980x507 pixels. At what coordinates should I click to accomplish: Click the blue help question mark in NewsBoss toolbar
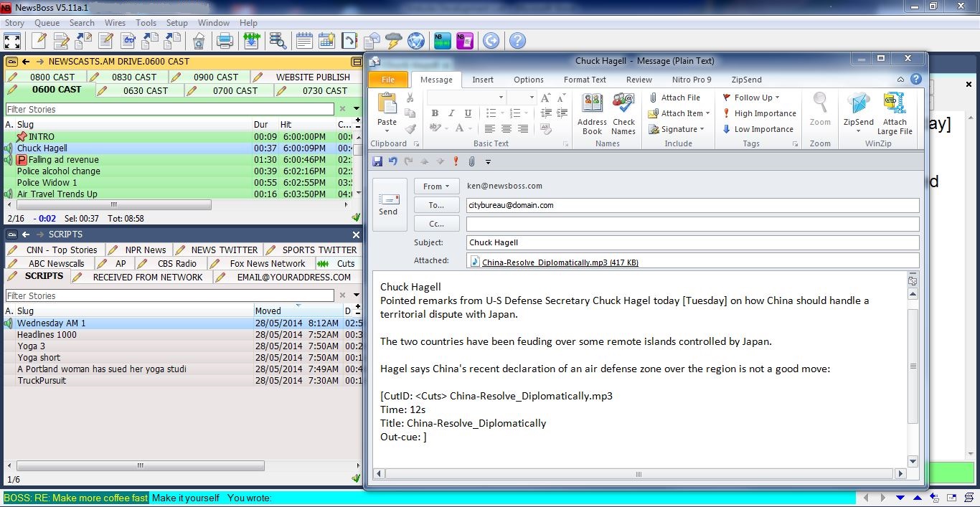(x=517, y=40)
